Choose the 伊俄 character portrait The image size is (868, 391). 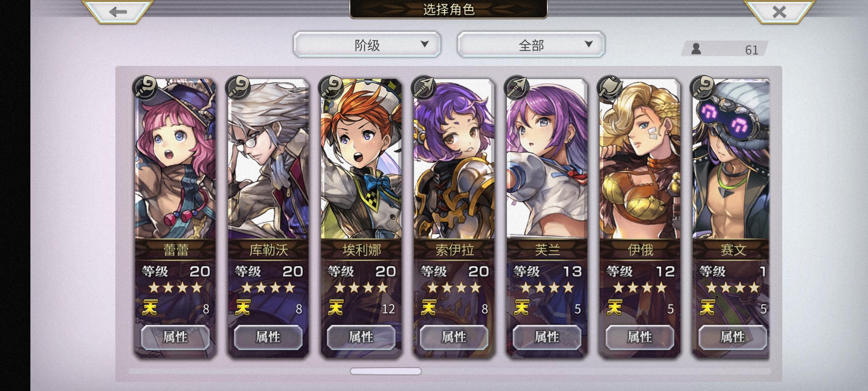click(640, 159)
